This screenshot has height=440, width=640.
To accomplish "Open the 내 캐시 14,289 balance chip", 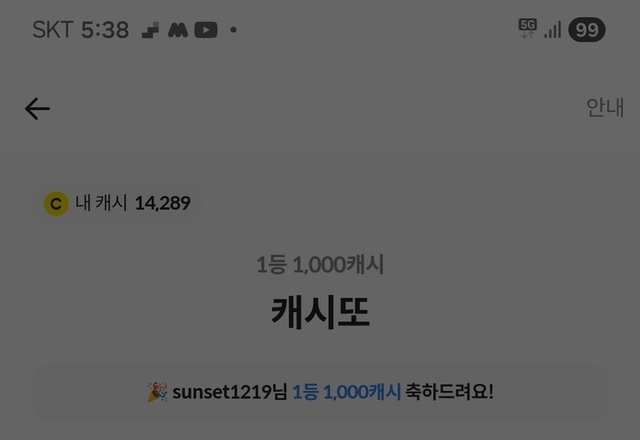I will coord(118,203).
